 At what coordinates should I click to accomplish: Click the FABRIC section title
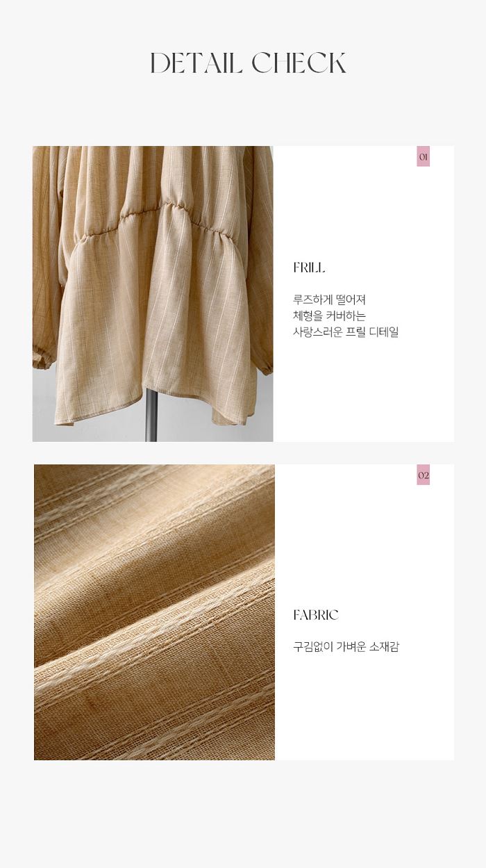(316, 615)
